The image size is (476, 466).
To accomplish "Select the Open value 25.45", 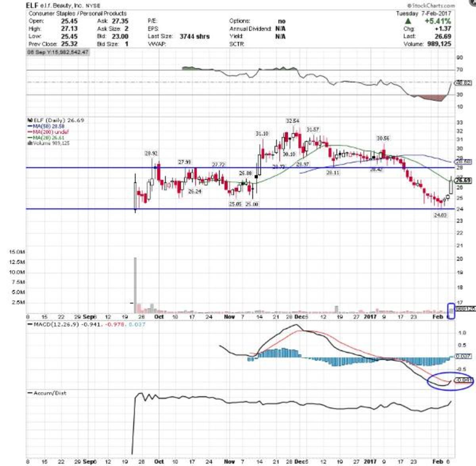I will [69, 21].
